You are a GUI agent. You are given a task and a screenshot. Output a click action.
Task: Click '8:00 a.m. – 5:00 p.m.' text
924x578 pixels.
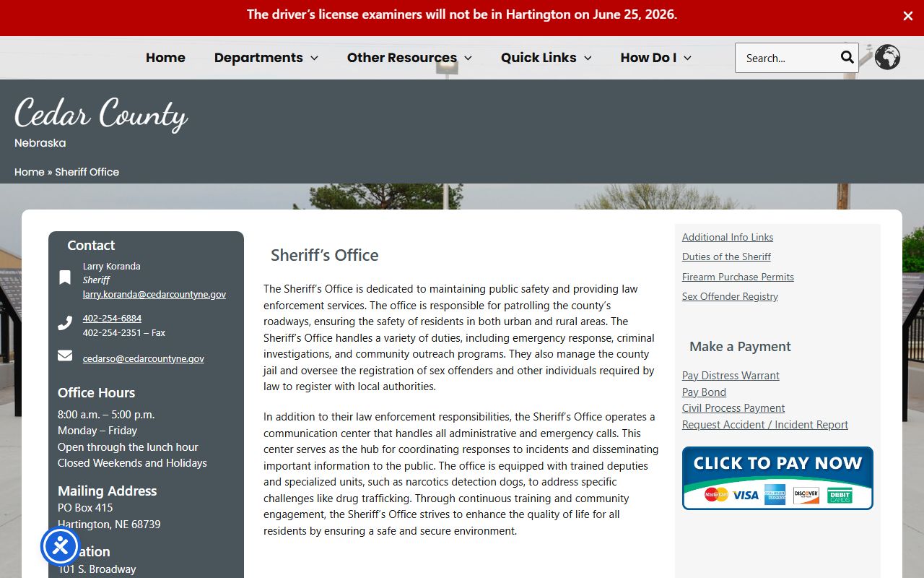click(106, 415)
